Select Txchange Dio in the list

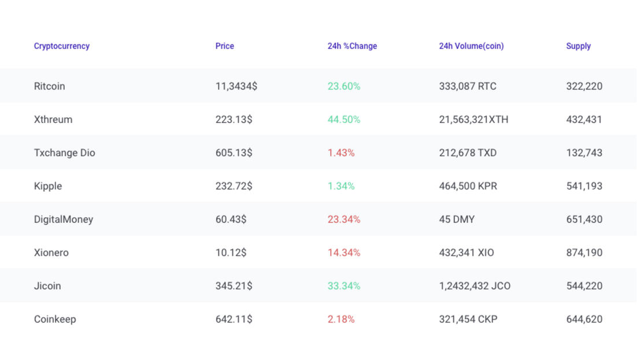click(64, 153)
